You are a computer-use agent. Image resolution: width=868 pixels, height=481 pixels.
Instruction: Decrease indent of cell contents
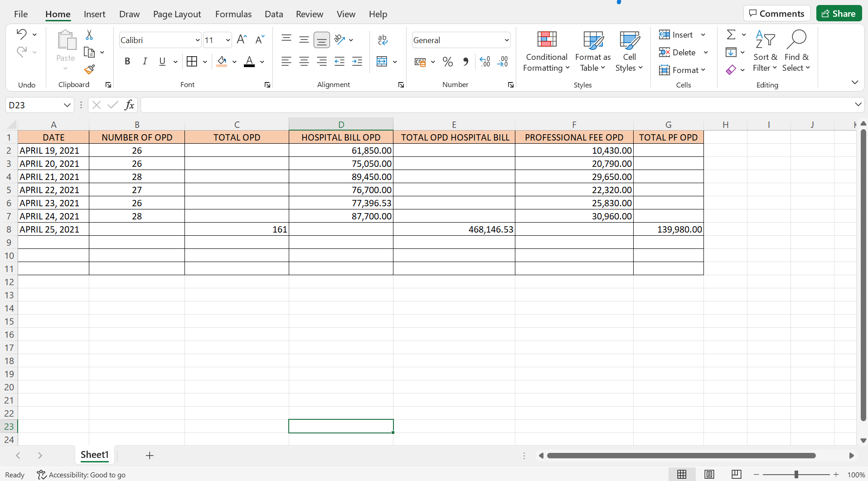[339, 62]
